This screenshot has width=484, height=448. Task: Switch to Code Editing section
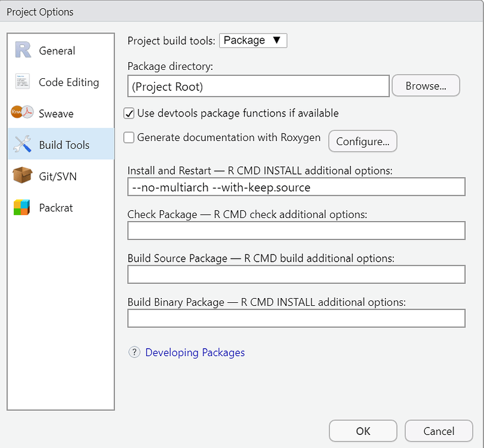(61, 82)
